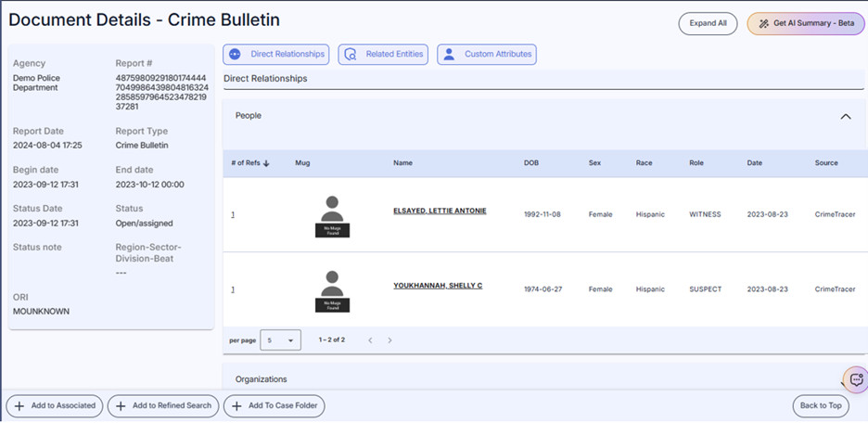Image resolution: width=868 pixels, height=423 pixels.
Task: Click the magic wand icon in AI Summary
Action: click(764, 24)
